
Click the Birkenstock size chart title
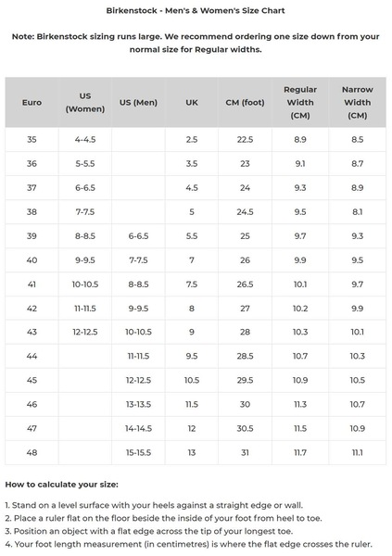pos(196,10)
